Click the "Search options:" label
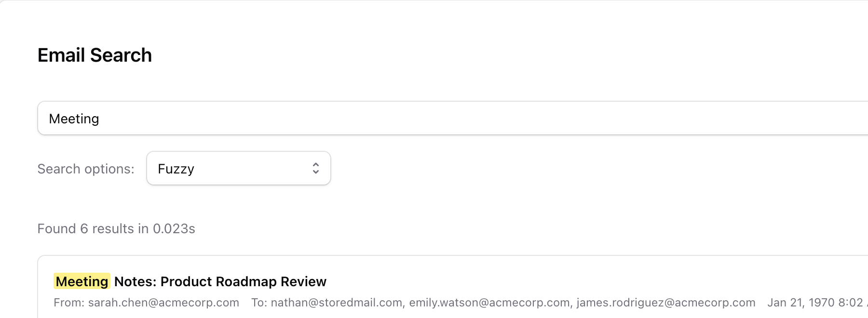 click(x=86, y=169)
